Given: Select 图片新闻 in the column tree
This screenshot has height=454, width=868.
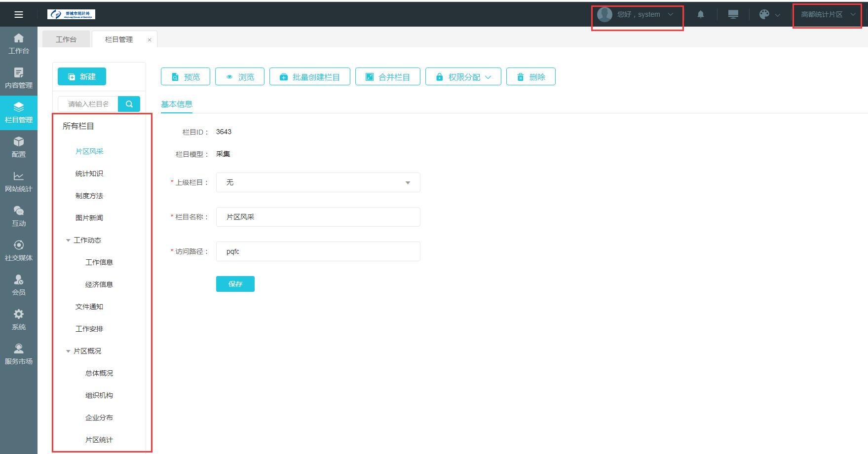Looking at the screenshot, I should pyautogui.click(x=89, y=218).
